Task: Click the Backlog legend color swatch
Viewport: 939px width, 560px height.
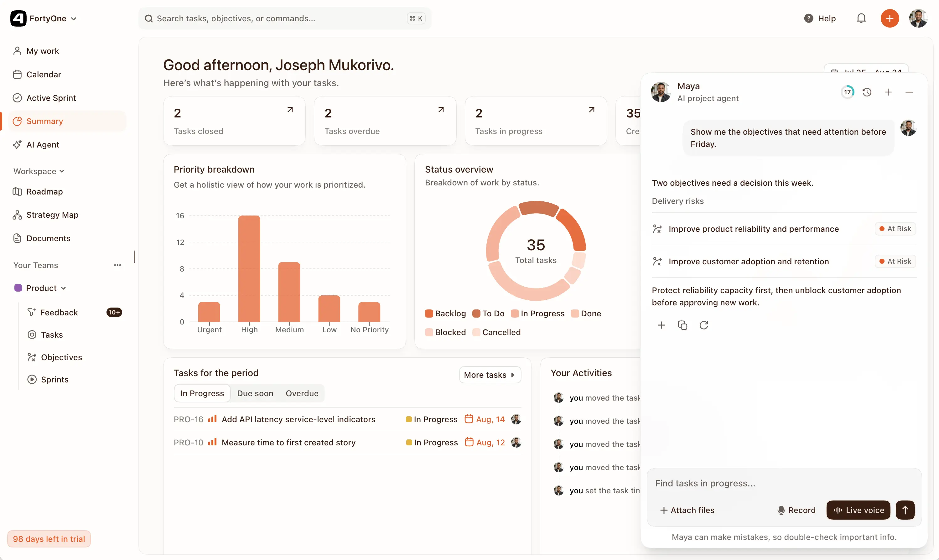Action: click(429, 314)
